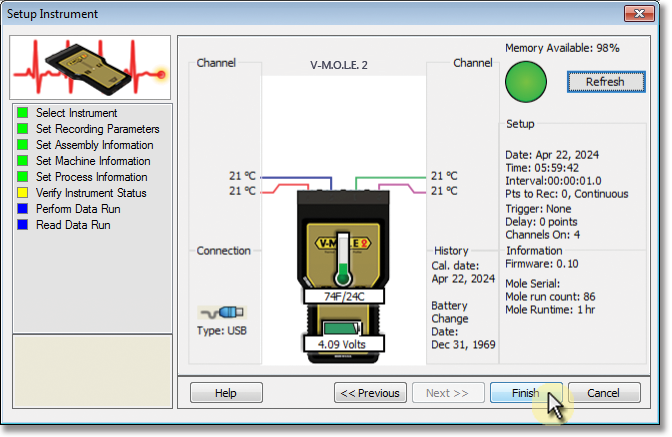This screenshot has width=672, height=437.
Task: Click the blue channel 21 °C reading
Action: 242,176
